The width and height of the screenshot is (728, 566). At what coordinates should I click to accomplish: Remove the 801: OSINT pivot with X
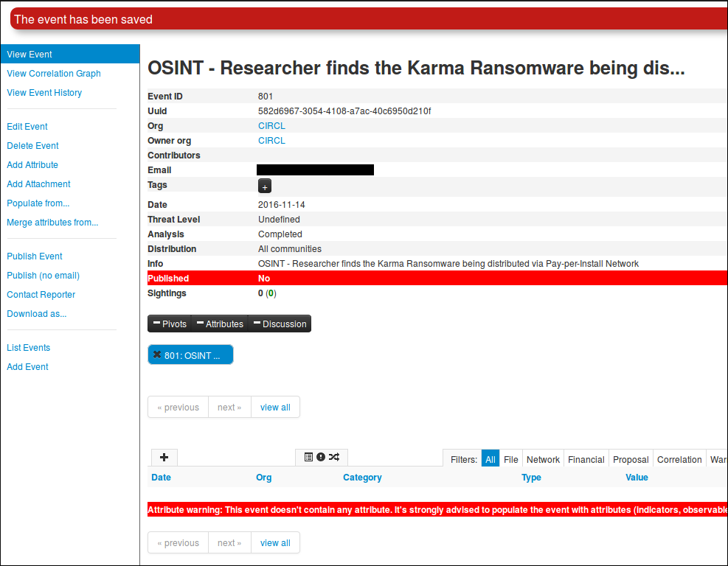pyautogui.click(x=157, y=355)
